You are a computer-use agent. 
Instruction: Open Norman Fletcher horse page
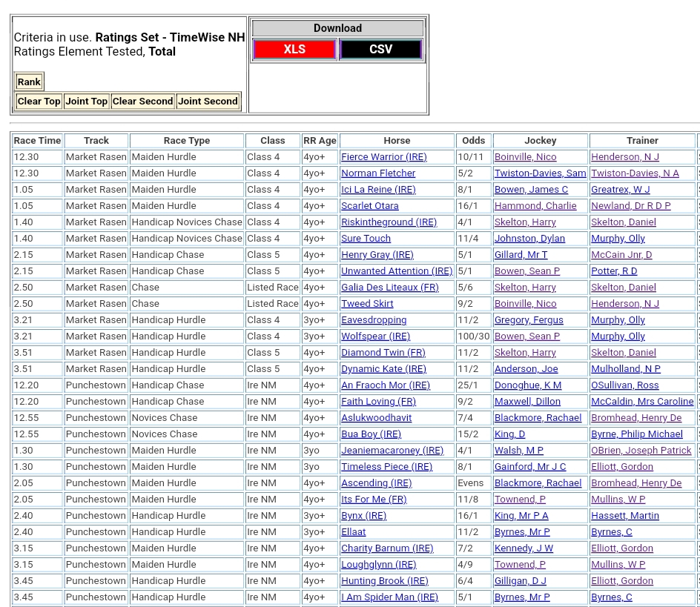[378, 173]
